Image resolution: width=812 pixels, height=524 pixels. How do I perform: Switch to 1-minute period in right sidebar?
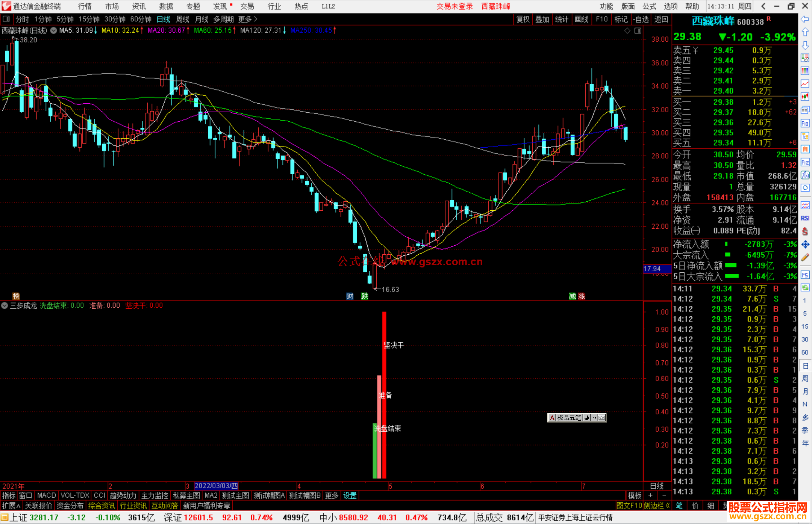(x=804, y=301)
